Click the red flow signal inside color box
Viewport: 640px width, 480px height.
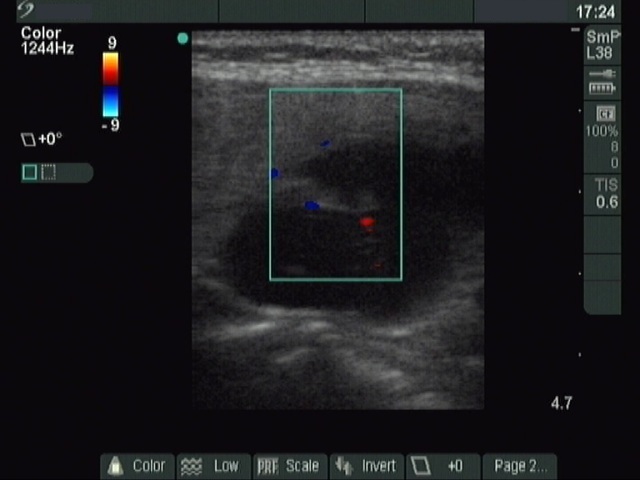[x=367, y=221]
